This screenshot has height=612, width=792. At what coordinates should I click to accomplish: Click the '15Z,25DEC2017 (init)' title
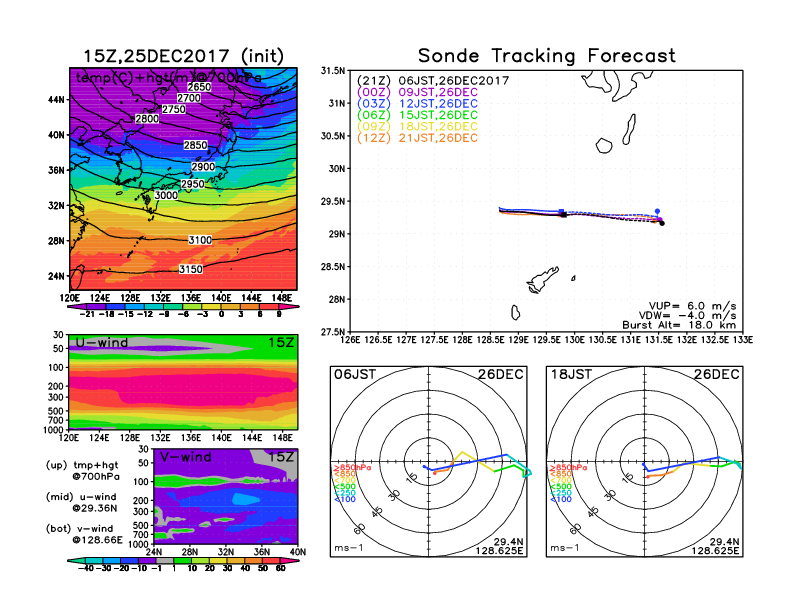[183, 56]
